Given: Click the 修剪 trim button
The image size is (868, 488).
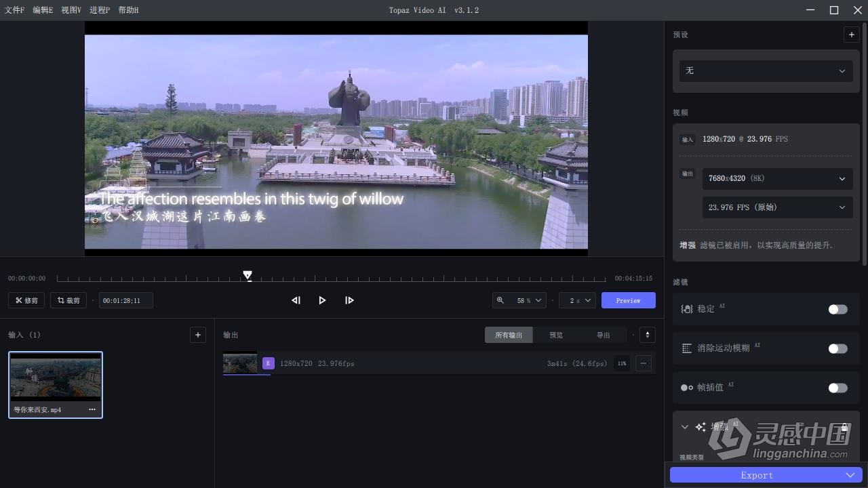Looking at the screenshot, I should [26, 300].
